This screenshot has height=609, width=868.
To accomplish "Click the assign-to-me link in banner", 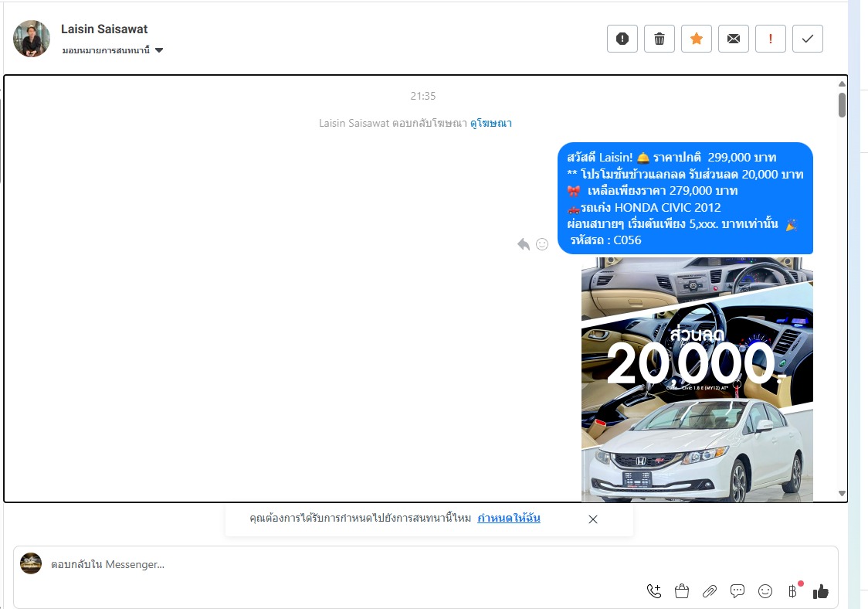I will (508, 519).
